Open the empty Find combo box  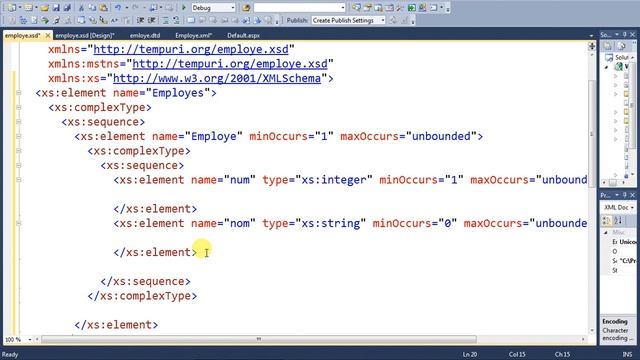click(342, 8)
